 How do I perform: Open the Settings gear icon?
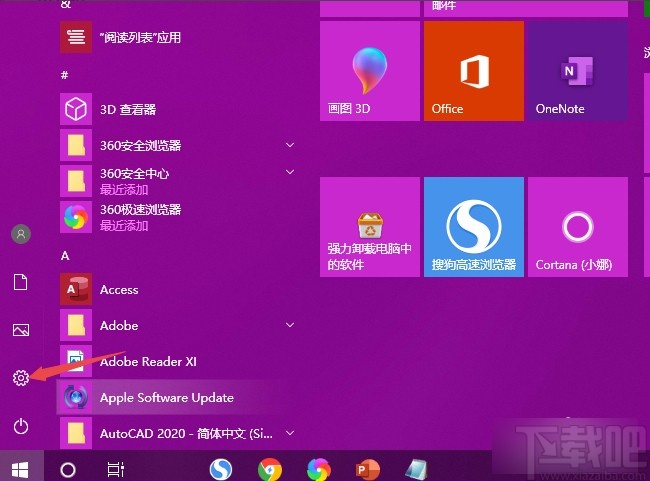(x=20, y=378)
